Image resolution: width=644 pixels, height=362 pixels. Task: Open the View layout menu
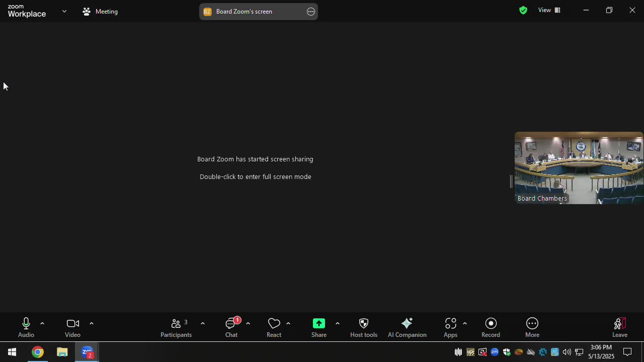pyautogui.click(x=549, y=10)
